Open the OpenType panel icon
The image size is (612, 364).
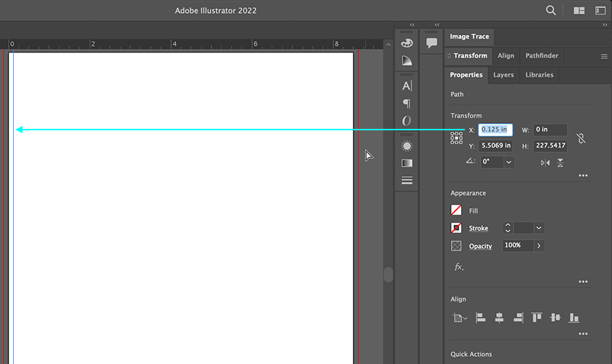tap(407, 121)
